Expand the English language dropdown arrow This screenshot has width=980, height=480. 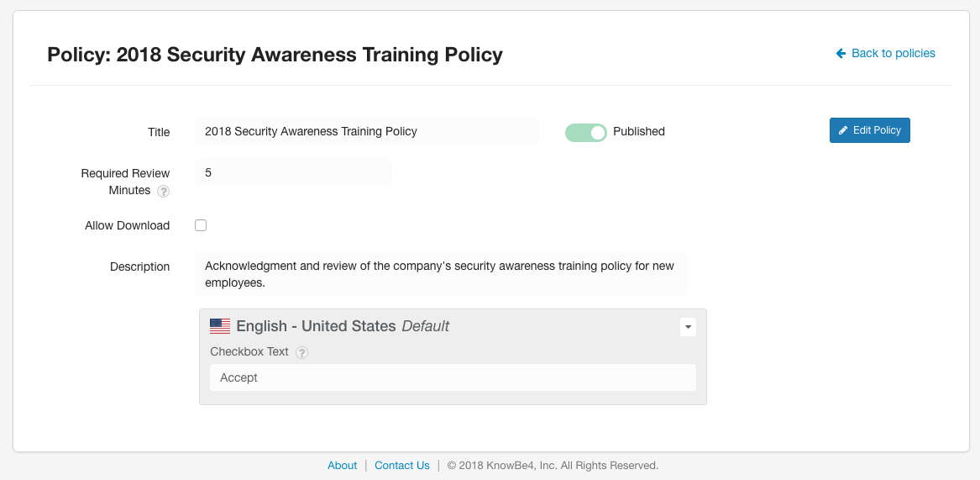pyautogui.click(x=688, y=327)
